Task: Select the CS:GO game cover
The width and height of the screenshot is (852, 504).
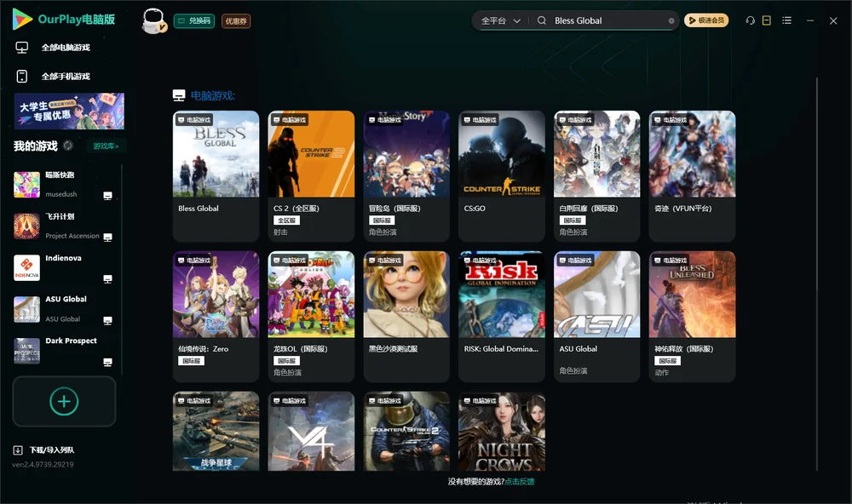Action: coord(502,154)
